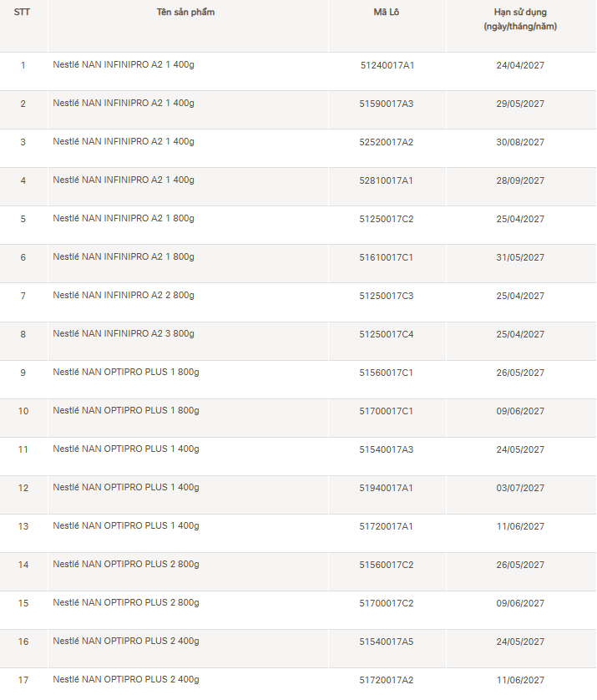597x700 pixels.
Task: Select product name in row 7
Action: (x=124, y=296)
